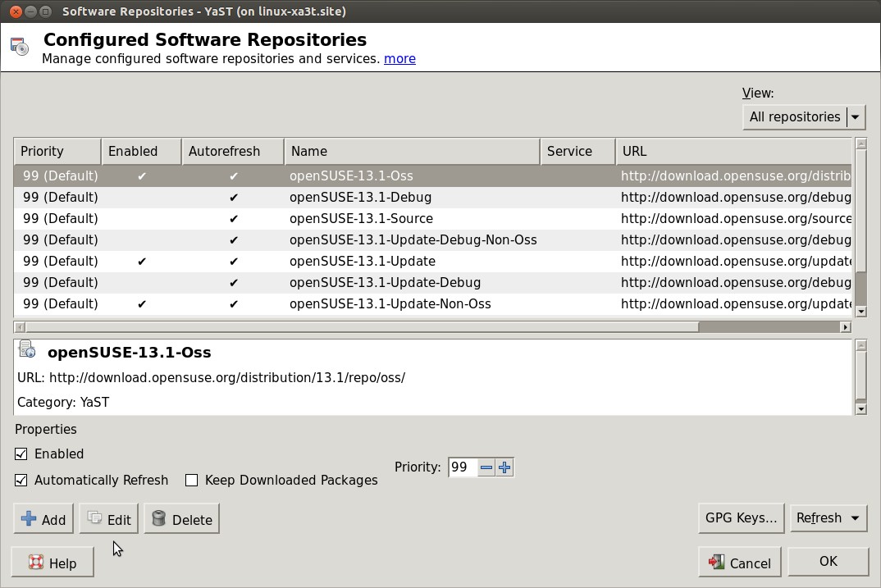This screenshot has width=881, height=588.
Task: Click the Help button
Action: [x=52, y=563]
